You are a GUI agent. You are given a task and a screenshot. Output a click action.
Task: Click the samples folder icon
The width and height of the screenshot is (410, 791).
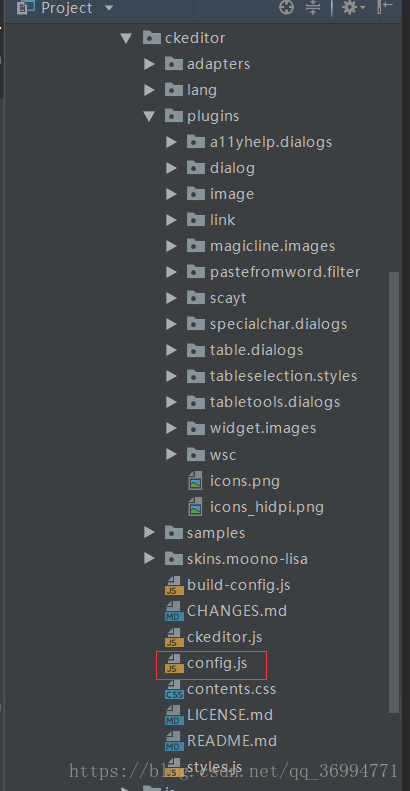173,533
